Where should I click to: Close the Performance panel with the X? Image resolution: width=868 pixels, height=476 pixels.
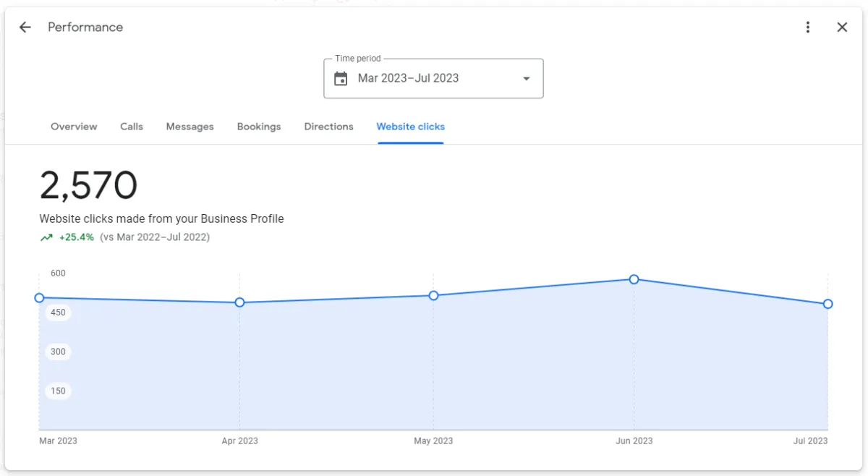point(842,27)
